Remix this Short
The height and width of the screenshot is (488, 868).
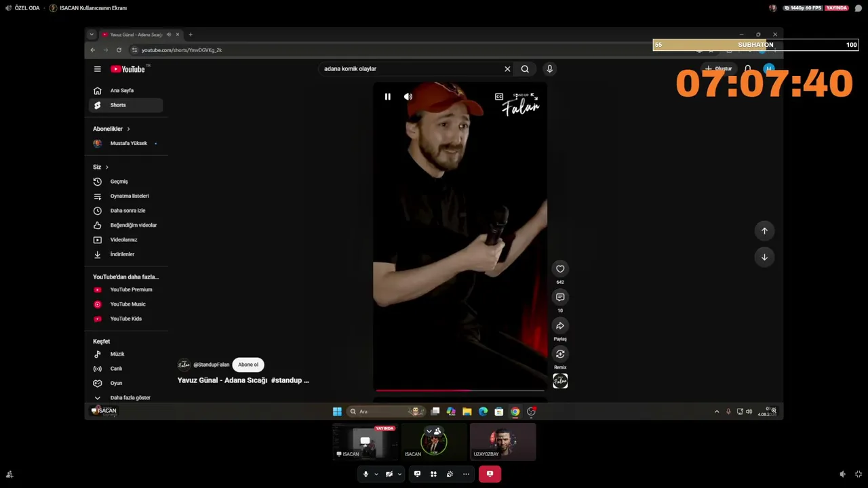[560, 354]
